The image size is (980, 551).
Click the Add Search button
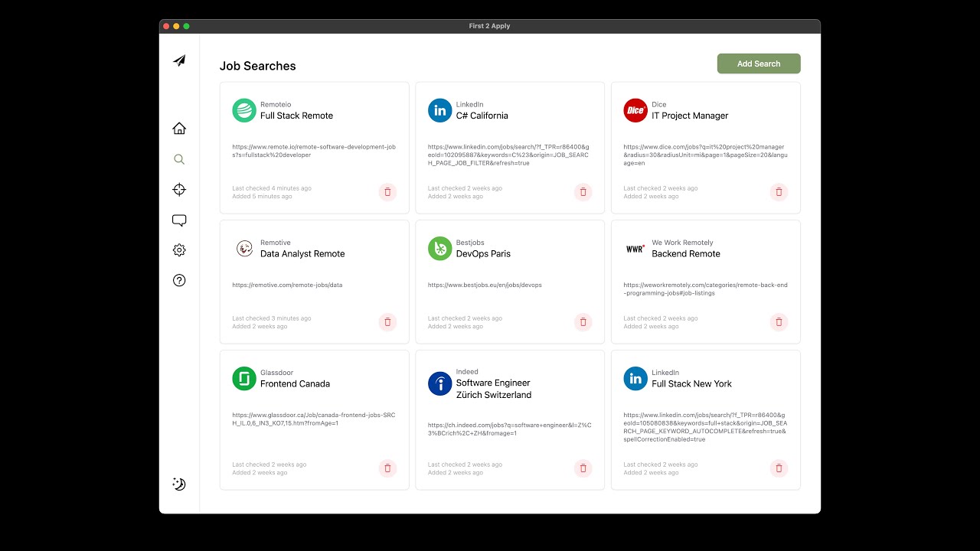tap(759, 64)
